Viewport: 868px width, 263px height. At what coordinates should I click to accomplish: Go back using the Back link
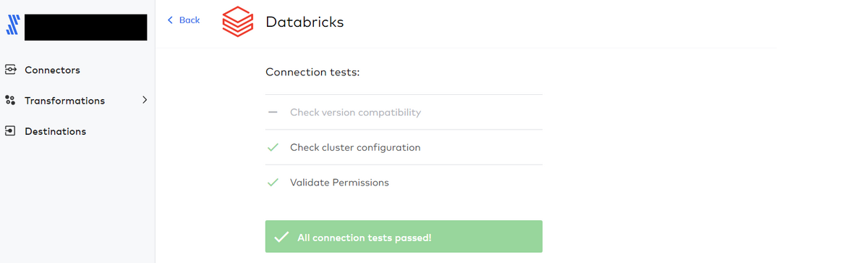tap(184, 20)
